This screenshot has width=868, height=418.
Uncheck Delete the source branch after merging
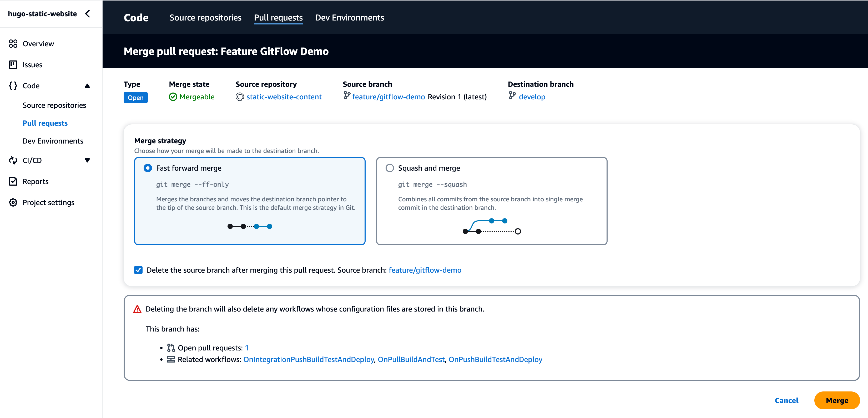point(138,270)
